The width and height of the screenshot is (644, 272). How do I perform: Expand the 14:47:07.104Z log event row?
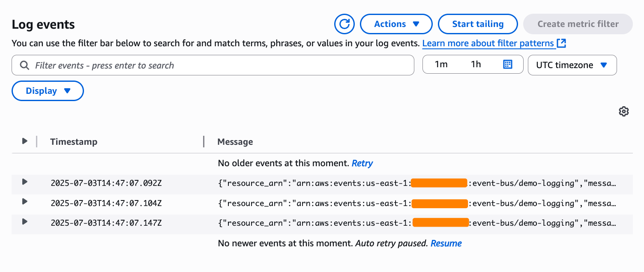pyautogui.click(x=25, y=202)
